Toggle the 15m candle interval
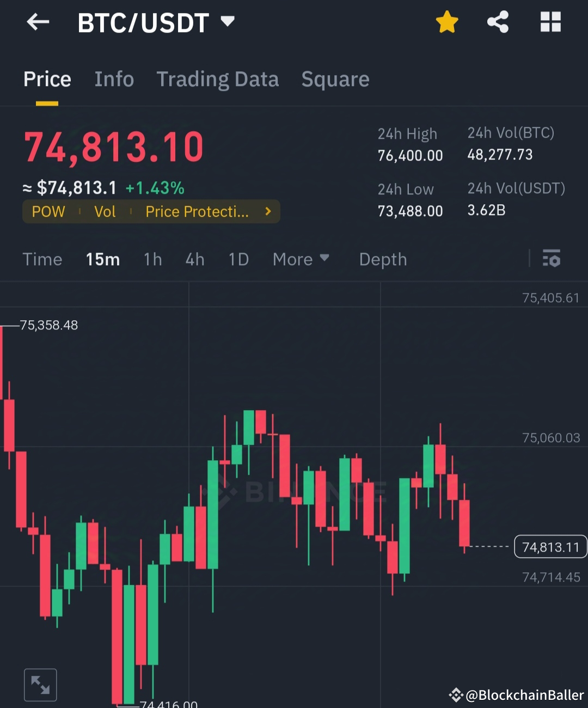 click(102, 259)
